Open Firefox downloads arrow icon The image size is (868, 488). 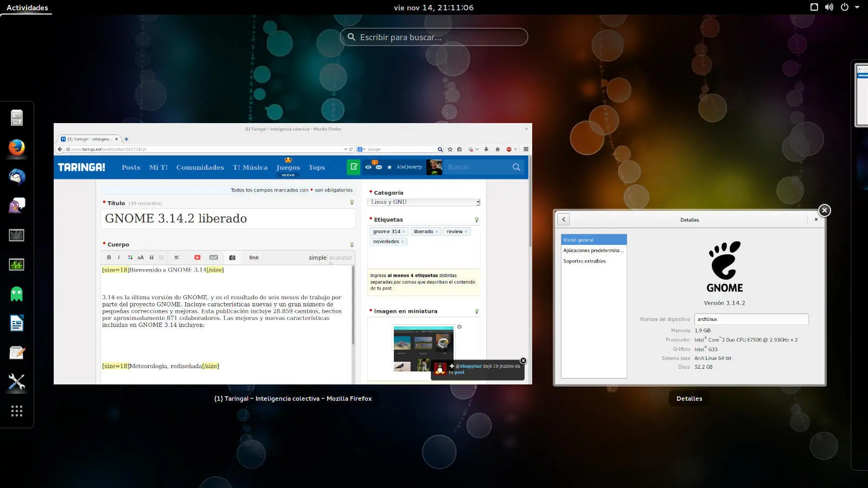point(486,149)
